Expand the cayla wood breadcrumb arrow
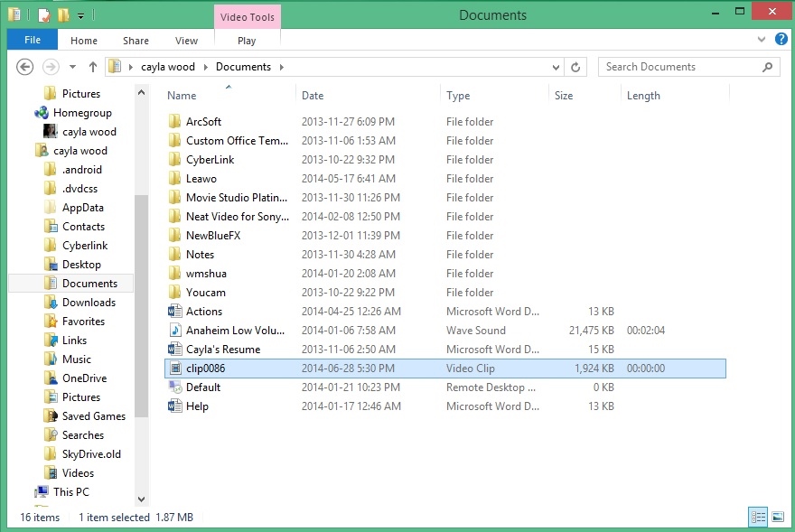The image size is (795, 532). [205, 67]
